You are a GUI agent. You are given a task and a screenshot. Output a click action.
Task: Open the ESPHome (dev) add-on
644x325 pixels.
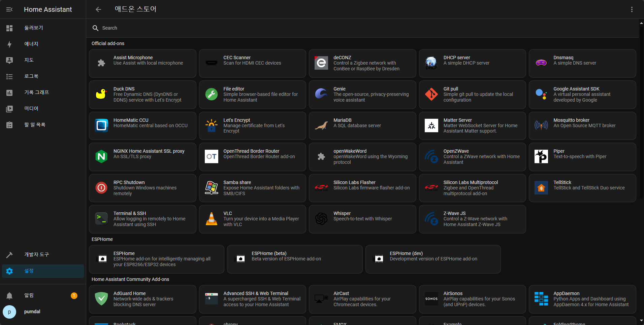[433, 259]
